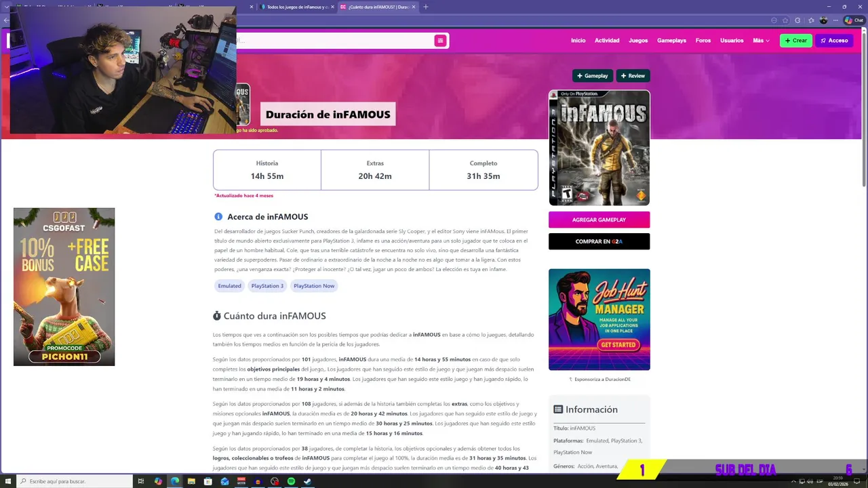Select the PlayStation 3 platform tag

pyautogui.click(x=267, y=285)
